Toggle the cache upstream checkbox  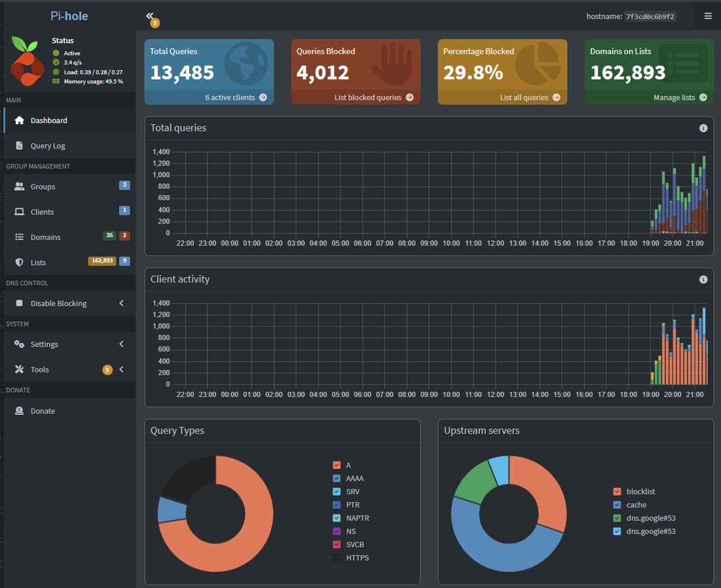(x=617, y=505)
